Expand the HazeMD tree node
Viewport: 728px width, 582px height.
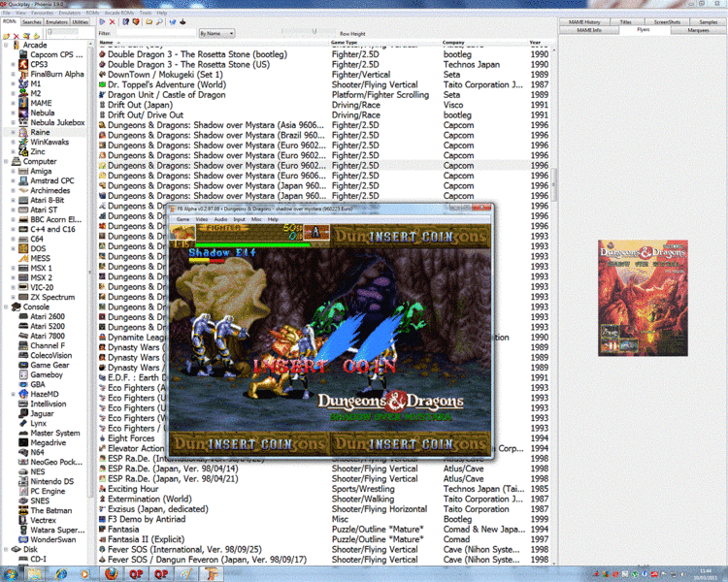(x=14, y=394)
